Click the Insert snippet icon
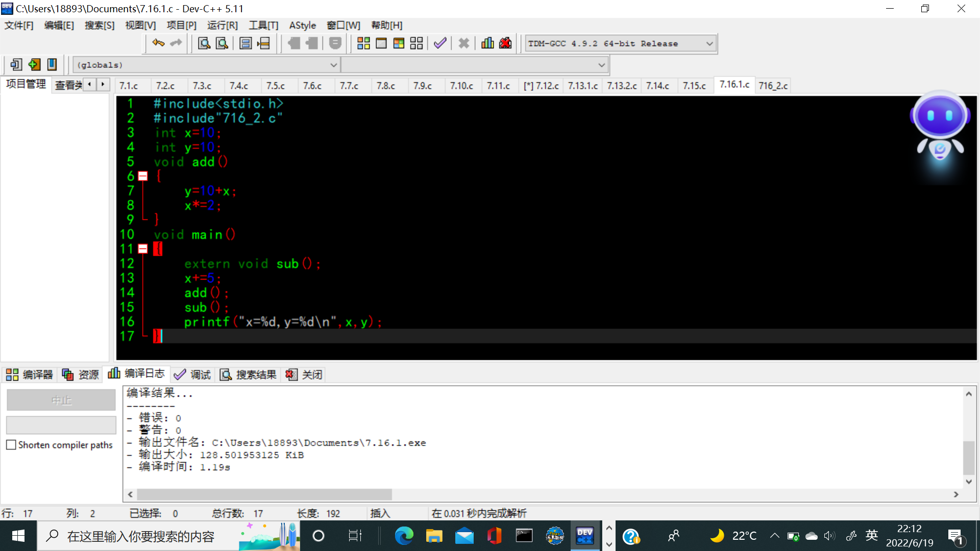The height and width of the screenshot is (551, 980). tap(16, 65)
